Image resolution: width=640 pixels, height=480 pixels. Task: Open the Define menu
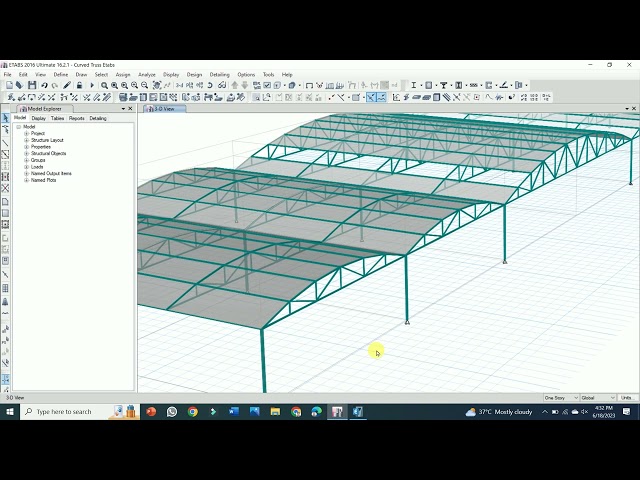(x=61, y=75)
